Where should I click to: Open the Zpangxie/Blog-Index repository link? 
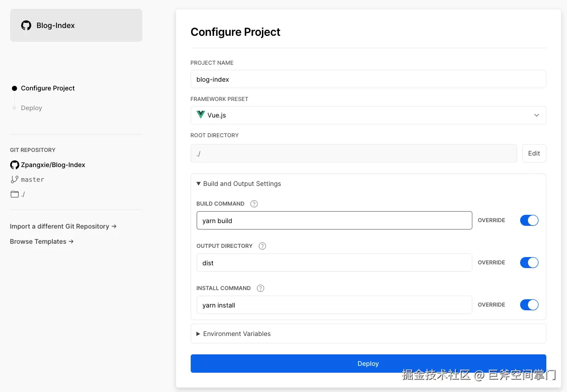[x=53, y=165]
